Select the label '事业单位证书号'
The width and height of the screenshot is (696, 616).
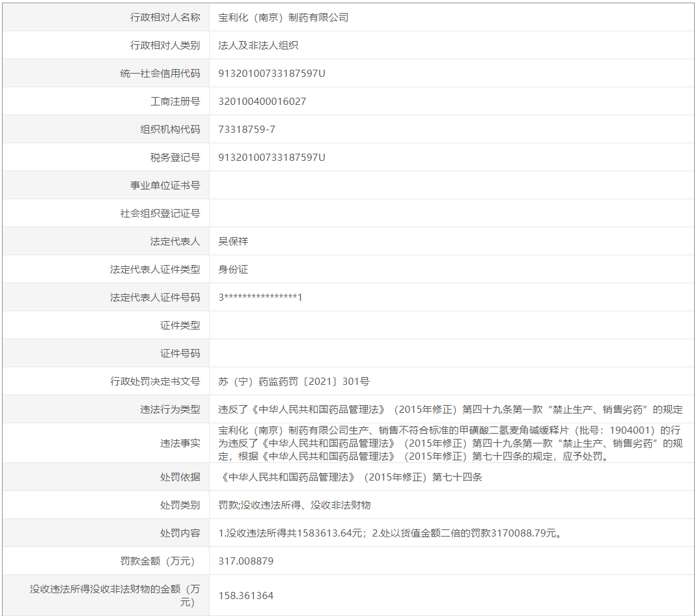pos(165,185)
